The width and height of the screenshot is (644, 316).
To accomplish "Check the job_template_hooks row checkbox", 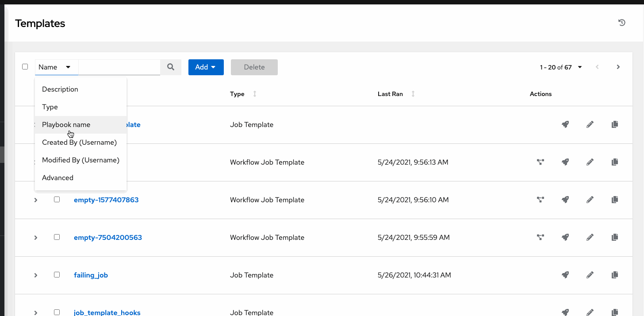I will [57, 312].
